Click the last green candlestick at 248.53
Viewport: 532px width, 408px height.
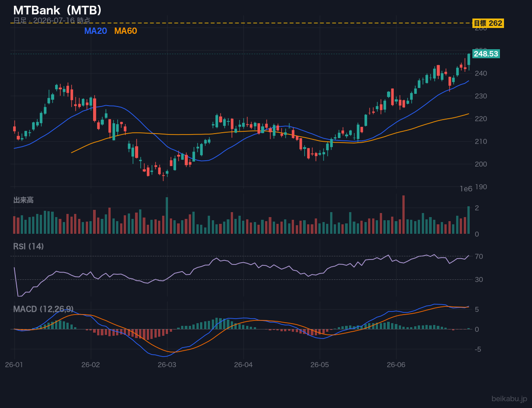click(469, 61)
